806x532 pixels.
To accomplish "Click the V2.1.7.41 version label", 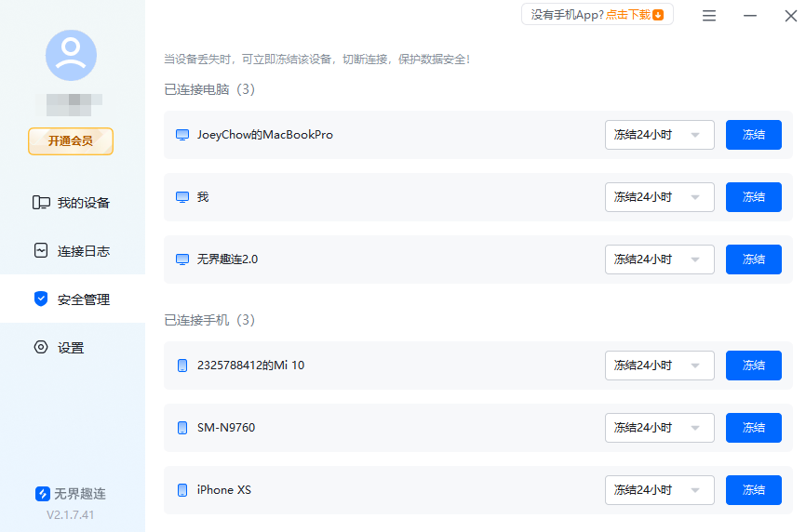I will pyautogui.click(x=71, y=514).
